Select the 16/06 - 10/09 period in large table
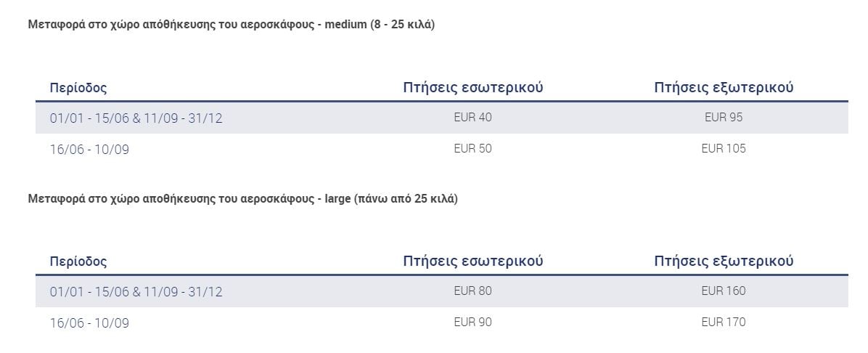Image resolution: width=868 pixels, height=353 pixels. click(x=90, y=323)
